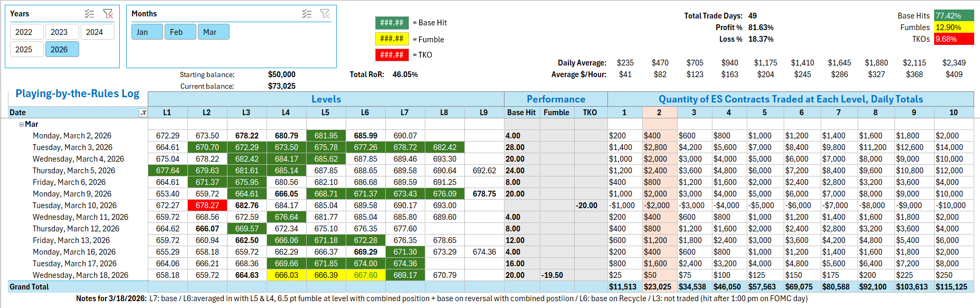Filter by Jan in the Months slicer

pos(142,32)
